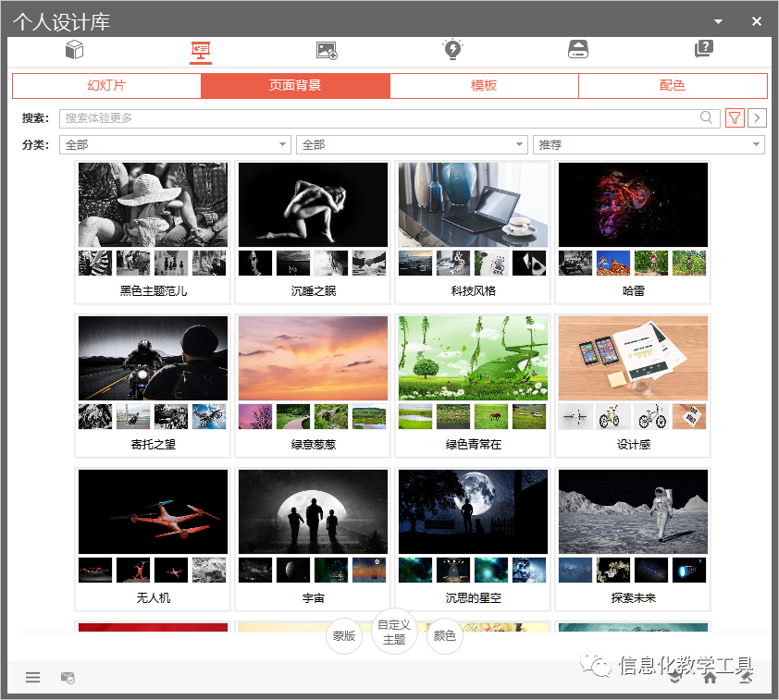Click the 自定义主题 round button
The width and height of the screenshot is (779, 700).
point(394,632)
